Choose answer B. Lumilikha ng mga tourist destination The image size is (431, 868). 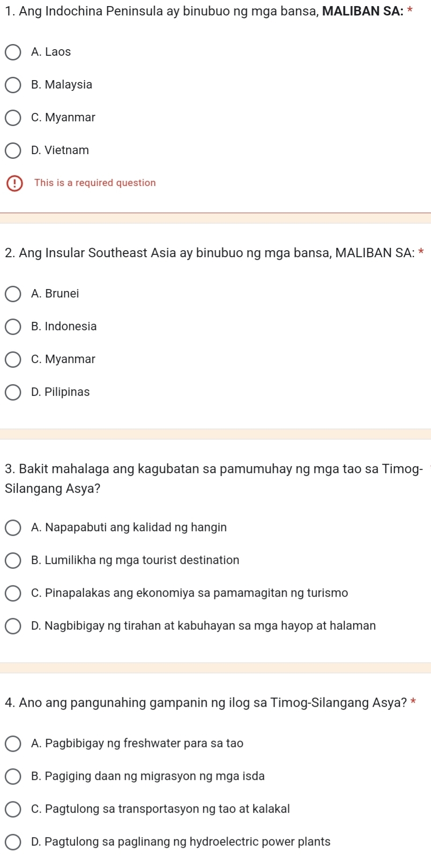tap(14, 560)
